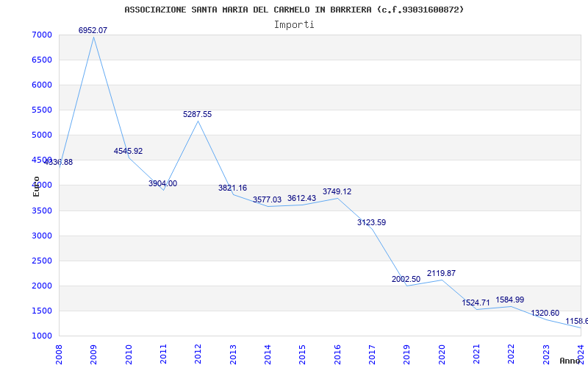Select the 2016 x-axis year label
588x368 pixels.
[337, 355]
